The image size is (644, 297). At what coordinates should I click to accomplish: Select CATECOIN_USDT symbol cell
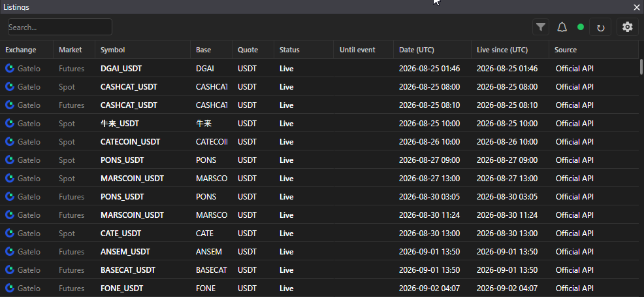click(130, 142)
